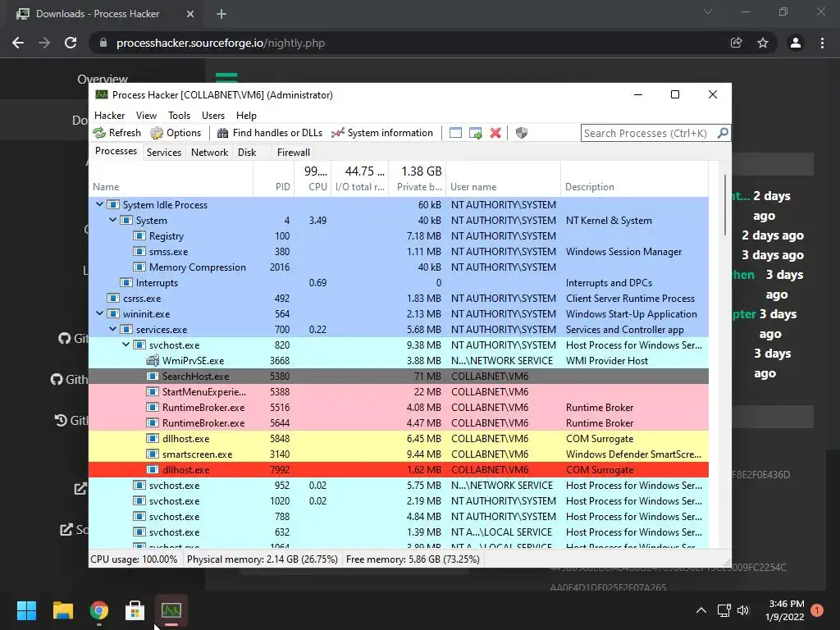Reload the browser page

point(71,43)
